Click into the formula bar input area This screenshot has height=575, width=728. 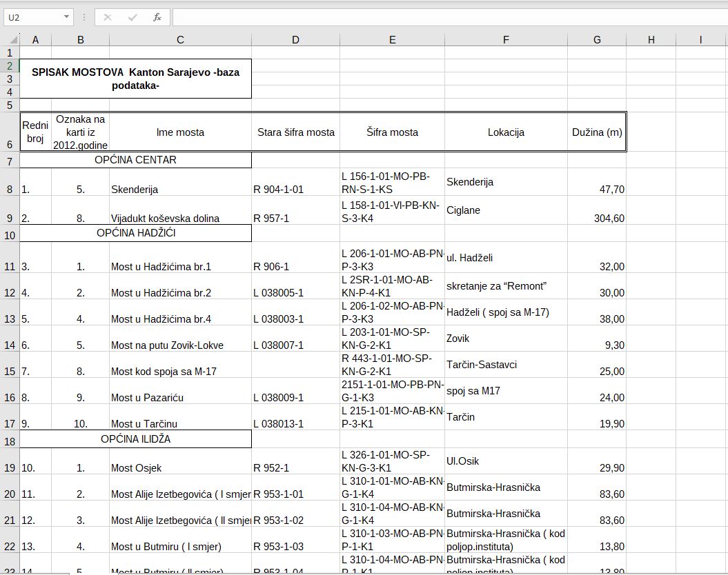pos(449,17)
